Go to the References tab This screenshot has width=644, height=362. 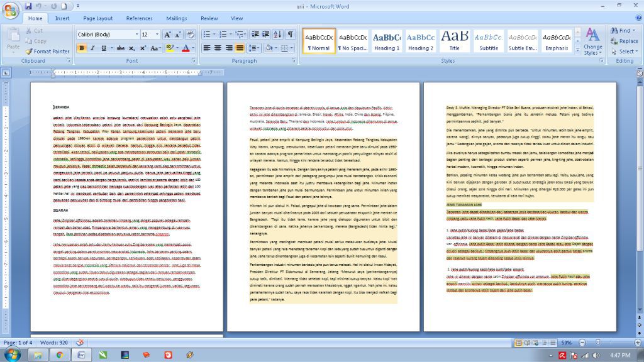[139, 18]
